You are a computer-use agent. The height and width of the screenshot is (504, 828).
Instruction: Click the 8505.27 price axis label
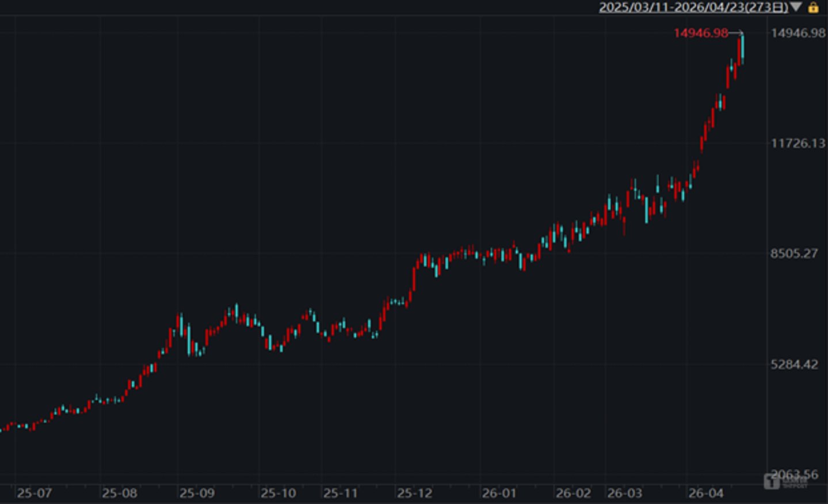tap(794, 254)
